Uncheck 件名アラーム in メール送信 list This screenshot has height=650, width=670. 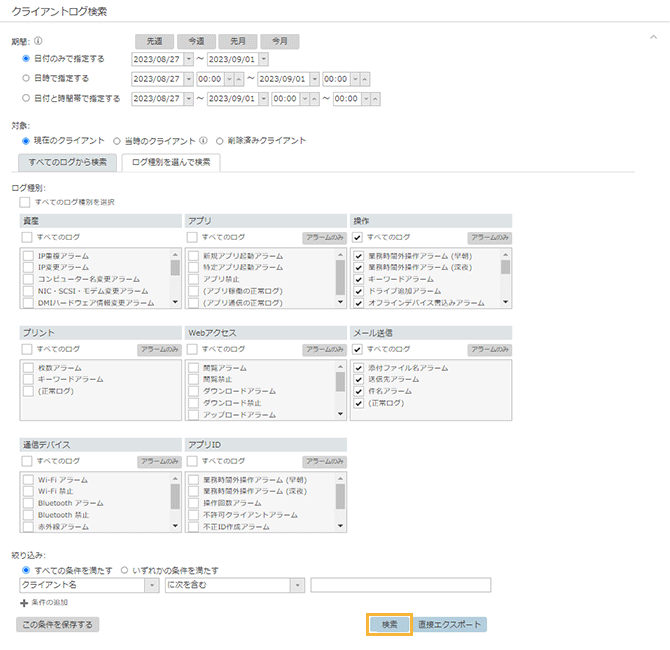coord(359,391)
